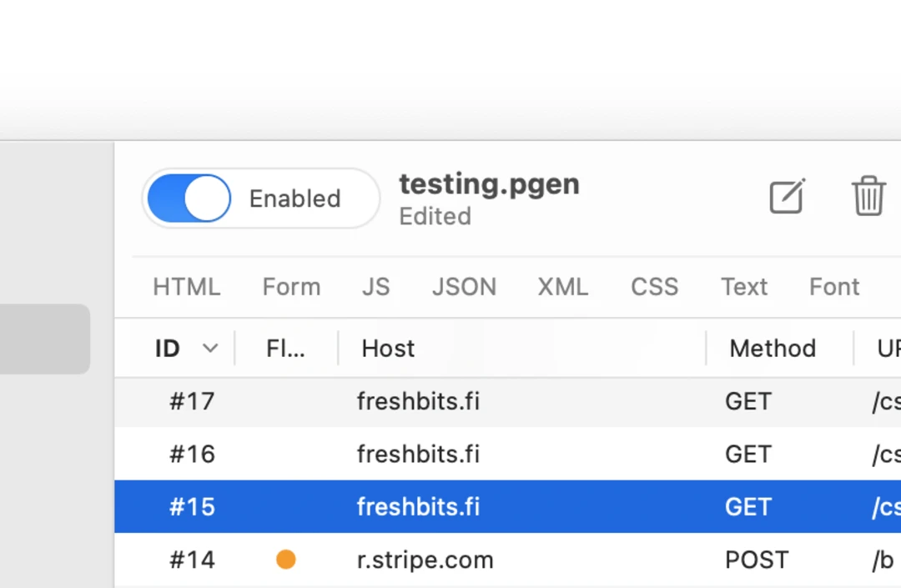Select request #17 from freshbits.fi
Viewport: 901px width, 588px height.
418,402
